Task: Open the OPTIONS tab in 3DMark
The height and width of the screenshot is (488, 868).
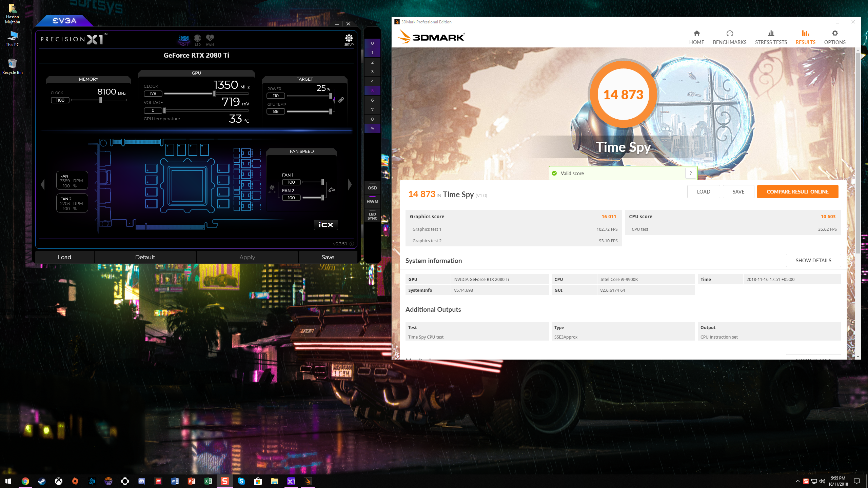Action: 835,37
